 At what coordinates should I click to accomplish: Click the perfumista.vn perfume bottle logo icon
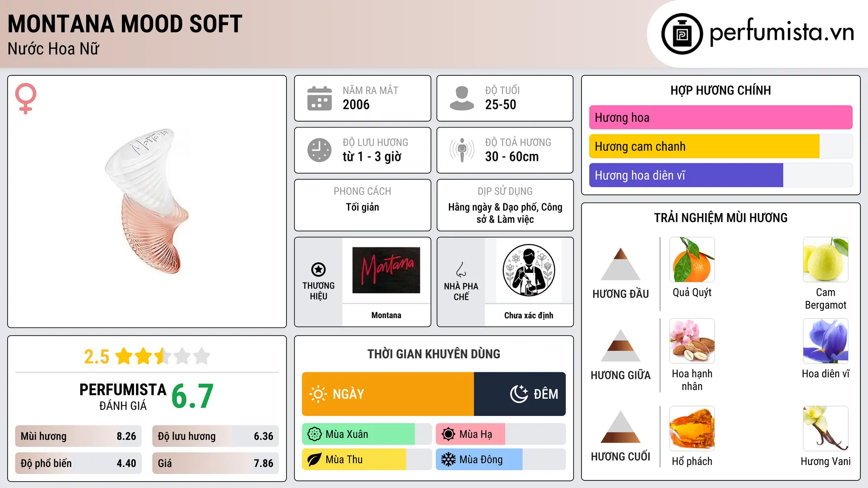(x=682, y=34)
